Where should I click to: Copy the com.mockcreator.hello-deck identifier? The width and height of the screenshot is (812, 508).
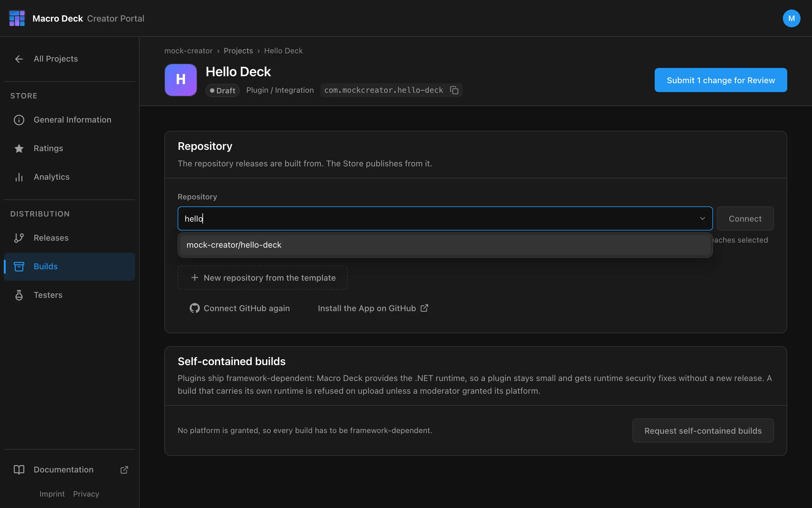pyautogui.click(x=454, y=90)
